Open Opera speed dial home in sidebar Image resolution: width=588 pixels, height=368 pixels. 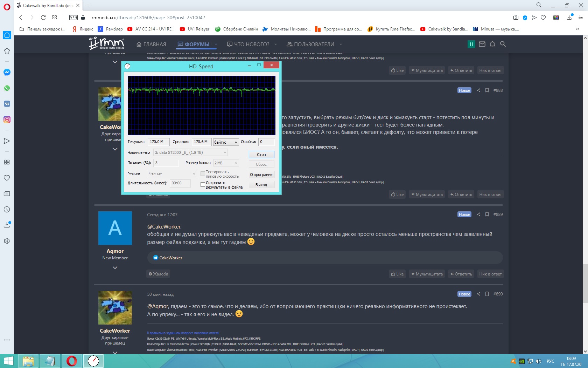(7, 35)
